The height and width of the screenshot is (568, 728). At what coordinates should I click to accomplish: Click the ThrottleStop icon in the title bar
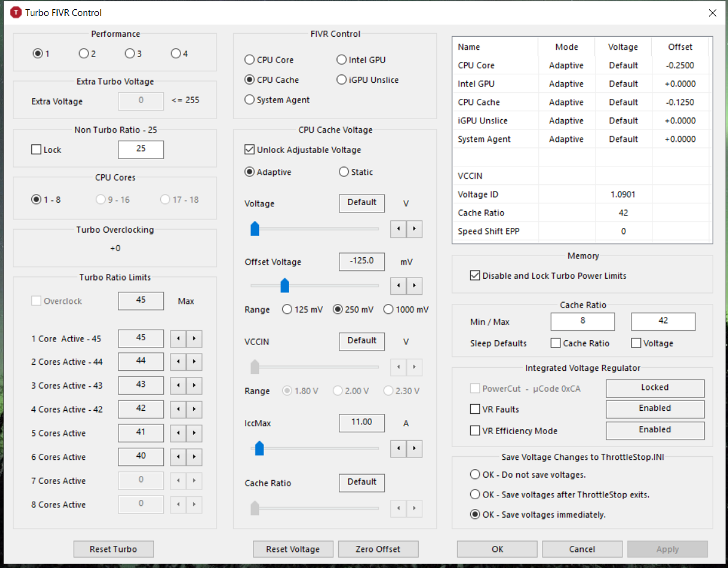(16, 12)
